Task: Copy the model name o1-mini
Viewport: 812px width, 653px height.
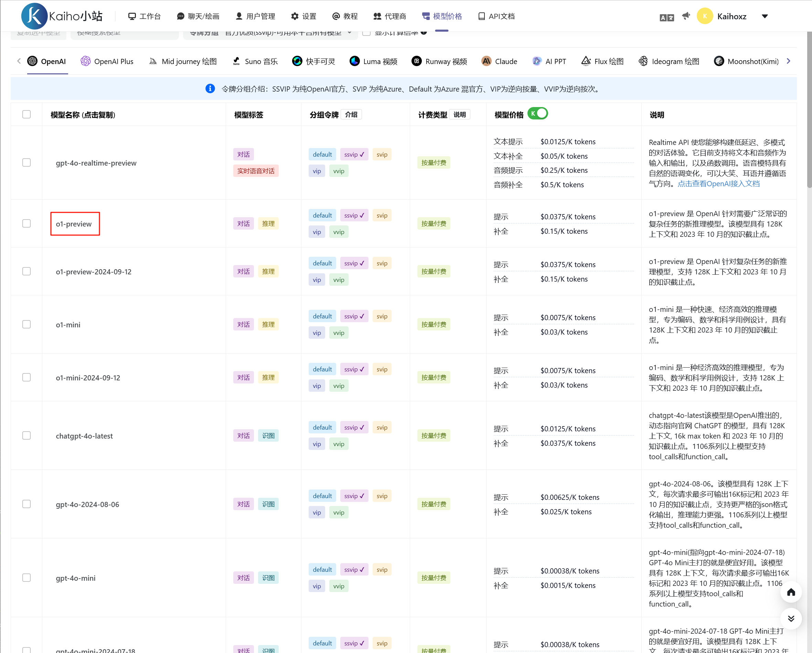Action: point(68,325)
